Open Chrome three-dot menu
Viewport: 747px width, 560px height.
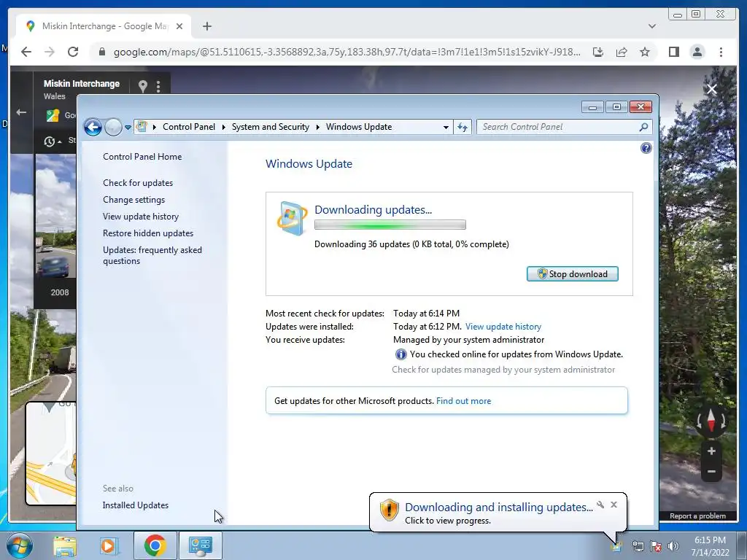[721, 52]
